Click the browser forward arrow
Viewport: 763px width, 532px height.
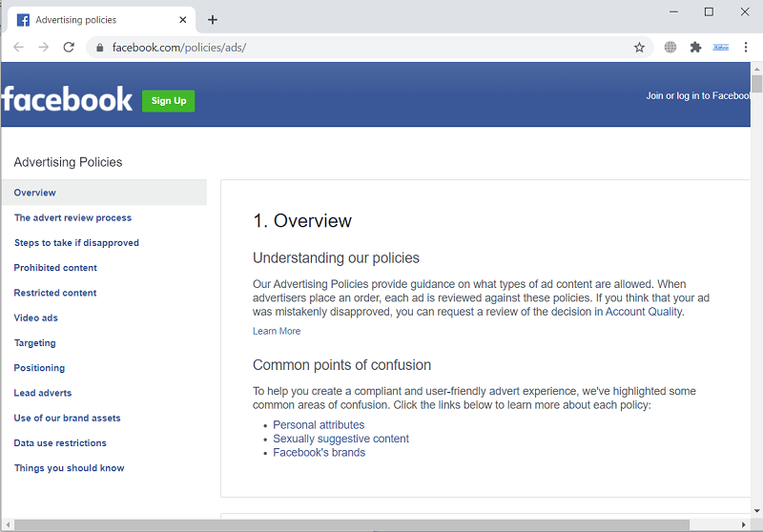point(44,47)
